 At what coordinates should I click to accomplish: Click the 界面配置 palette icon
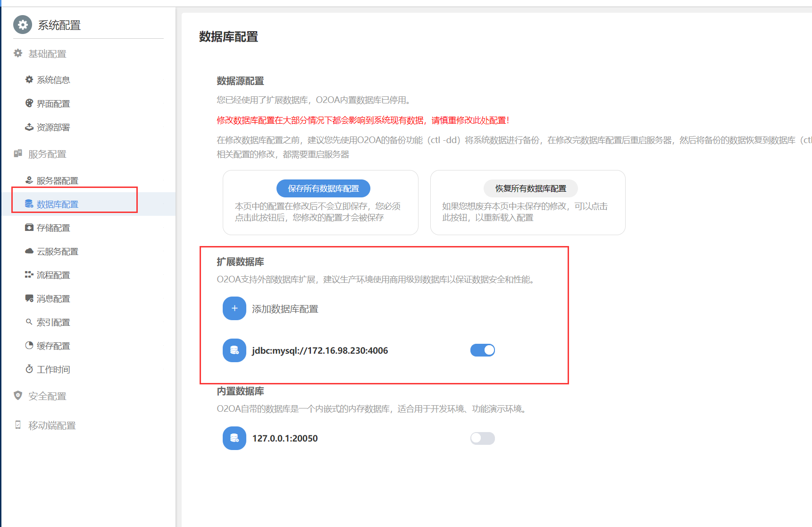click(x=29, y=103)
